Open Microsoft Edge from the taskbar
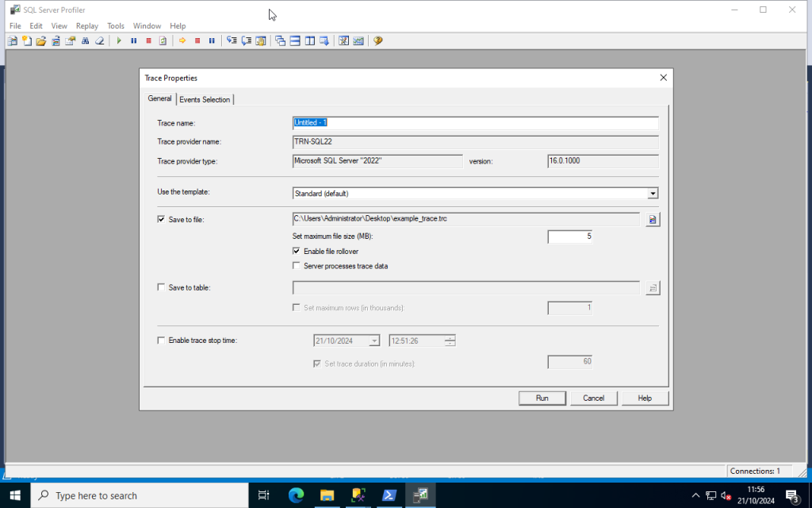 coord(296,495)
